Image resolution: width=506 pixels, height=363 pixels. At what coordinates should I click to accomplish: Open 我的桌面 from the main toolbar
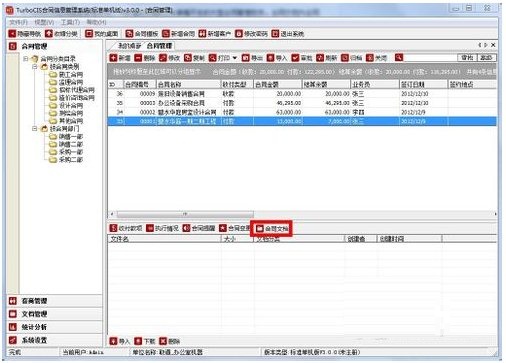[102, 34]
